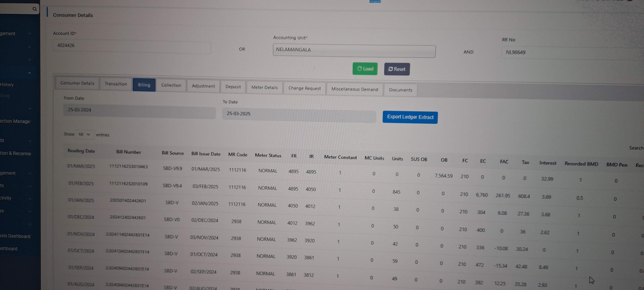Sort by MR Code column header

click(237, 155)
